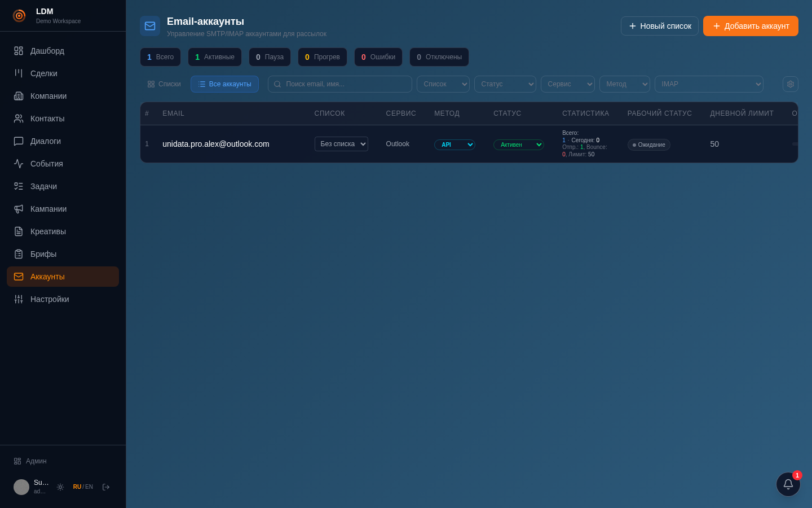Open the Статус filter dropdown
The image size is (812, 508).
pos(505,84)
